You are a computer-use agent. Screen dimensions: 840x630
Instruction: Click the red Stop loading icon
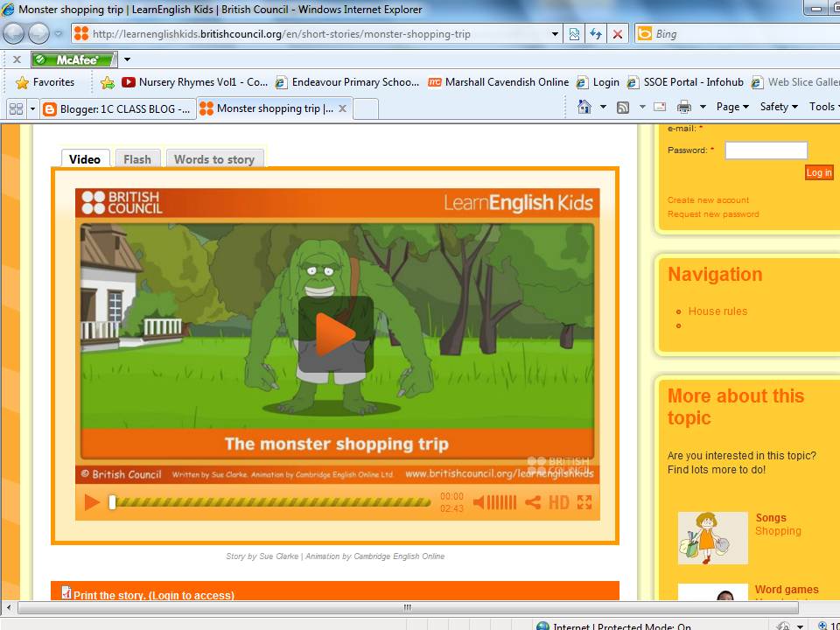[x=617, y=34]
